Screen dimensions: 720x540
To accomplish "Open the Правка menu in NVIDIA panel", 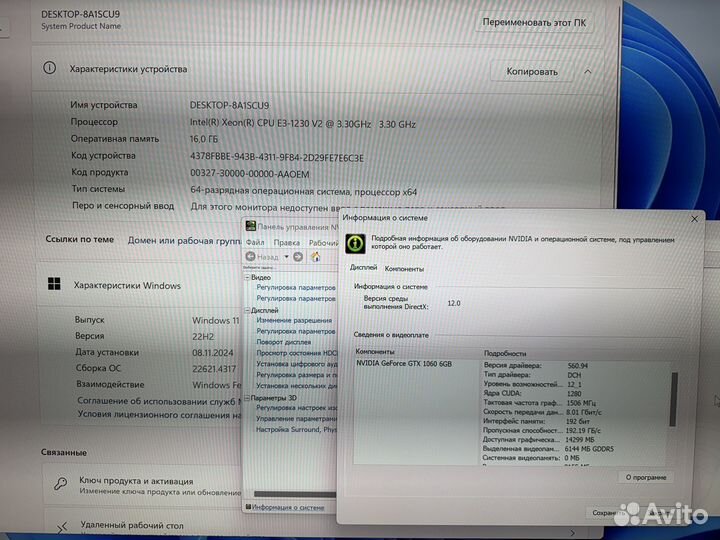I will click(x=287, y=242).
